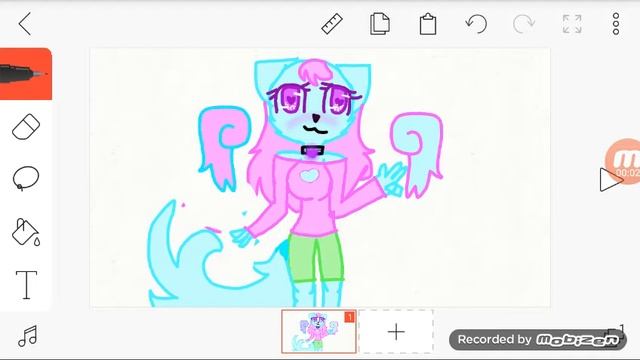Select the Lasso selection tool
The image size is (640, 360).
26,178
